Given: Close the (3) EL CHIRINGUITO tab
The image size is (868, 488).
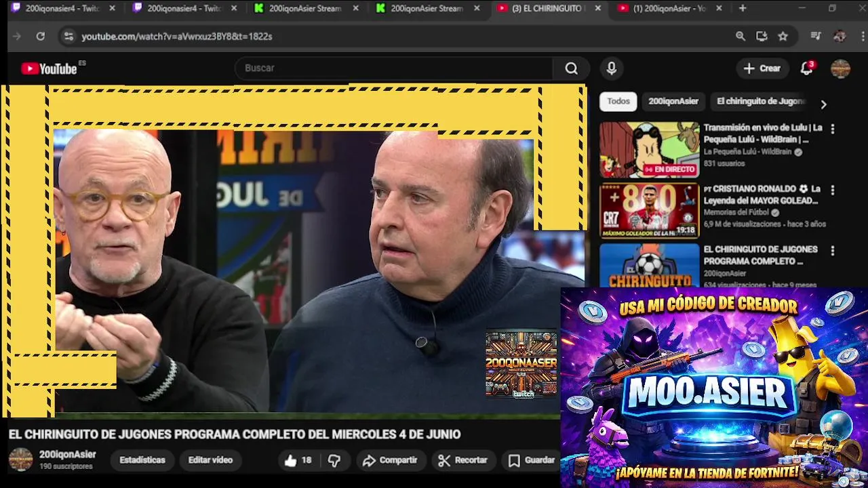Looking at the screenshot, I should coord(597,9).
